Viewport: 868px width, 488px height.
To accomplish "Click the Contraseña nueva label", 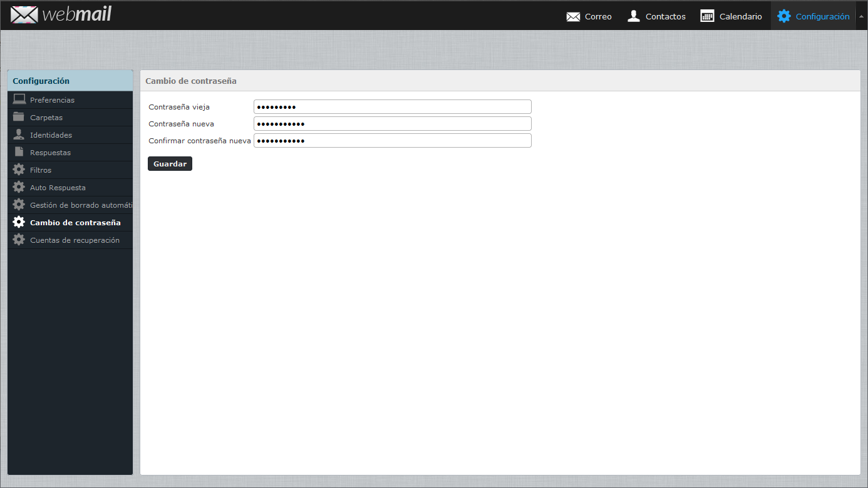I will click(x=181, y=124).
